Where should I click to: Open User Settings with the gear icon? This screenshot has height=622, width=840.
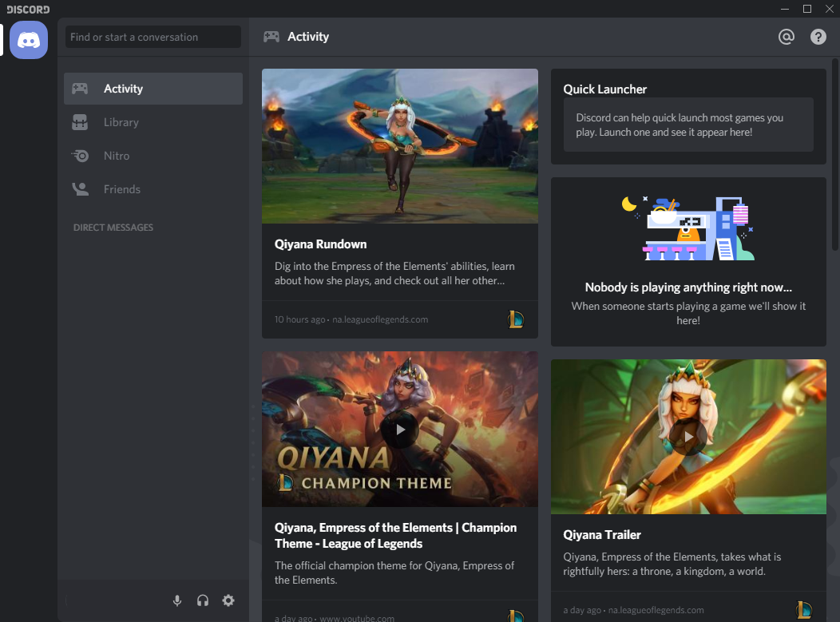coord(228,600)
